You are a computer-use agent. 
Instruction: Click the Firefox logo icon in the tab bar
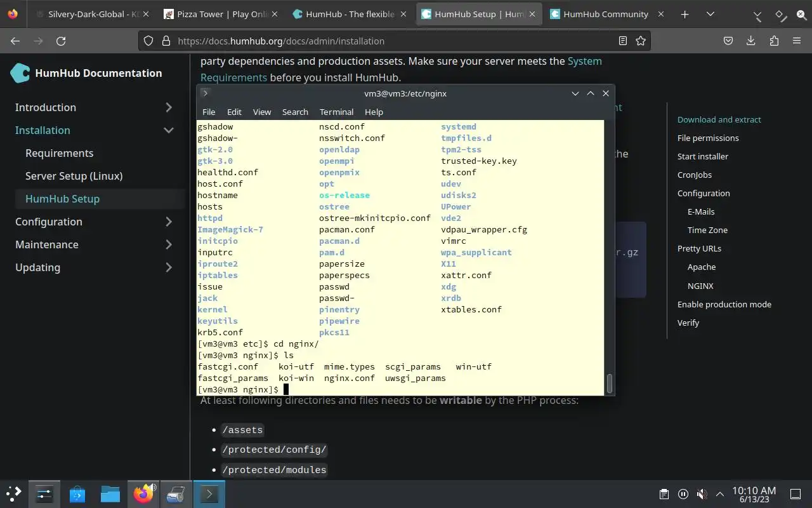[13, 14]
